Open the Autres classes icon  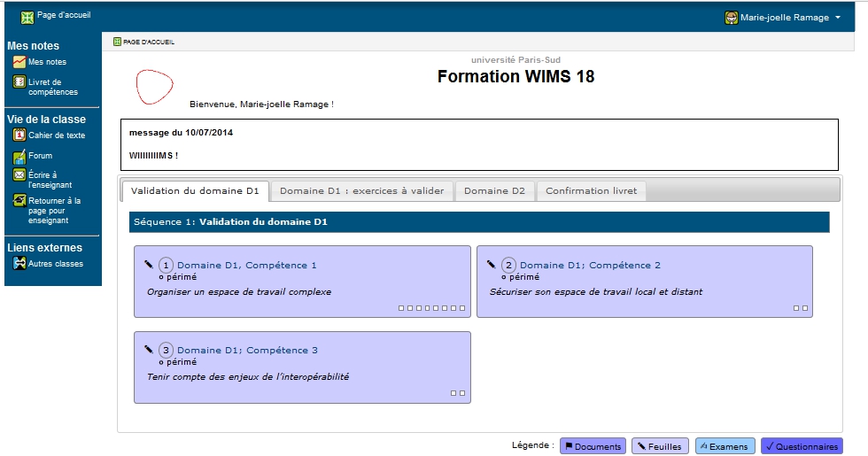click(19, 264)
